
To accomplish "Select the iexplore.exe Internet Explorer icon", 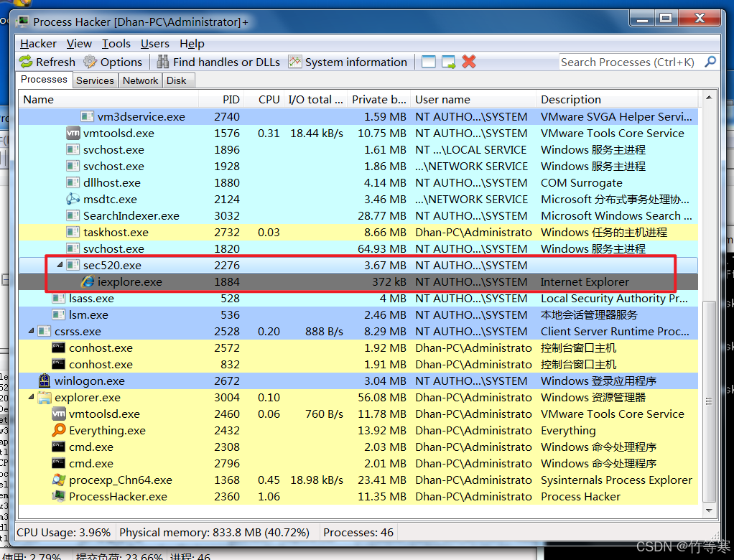I will click(x=88, y=282).
